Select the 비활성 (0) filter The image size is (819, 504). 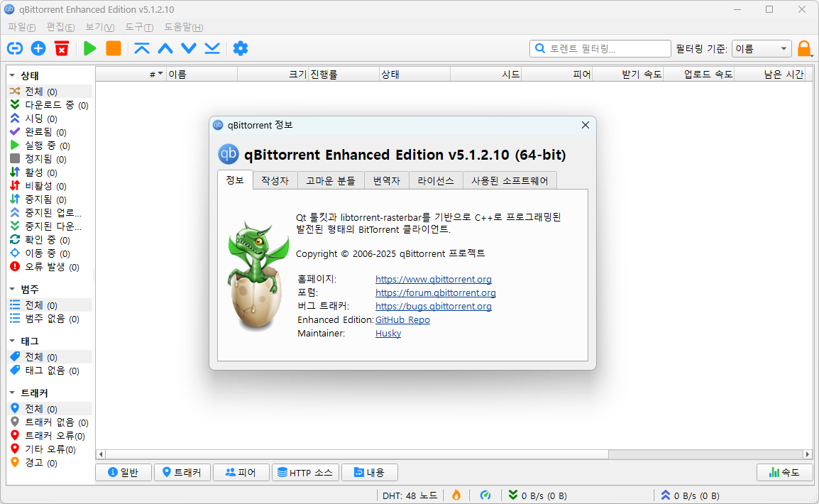[x=50, y=186]
